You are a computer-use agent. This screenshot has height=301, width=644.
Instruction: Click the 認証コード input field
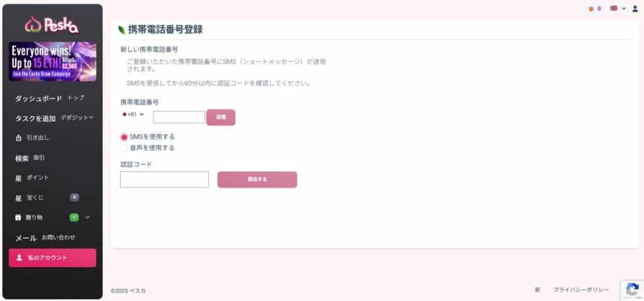164,179
